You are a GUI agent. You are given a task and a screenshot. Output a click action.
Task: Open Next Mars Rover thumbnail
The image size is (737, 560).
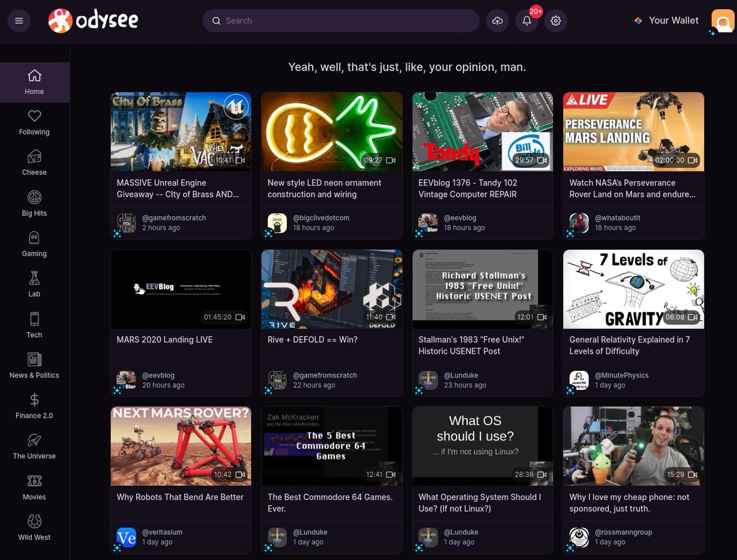tap(181, 446)
